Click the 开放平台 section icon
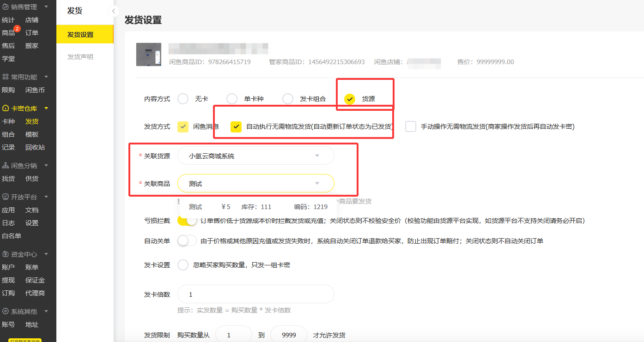Screen dimensions: 644x342 6,197
